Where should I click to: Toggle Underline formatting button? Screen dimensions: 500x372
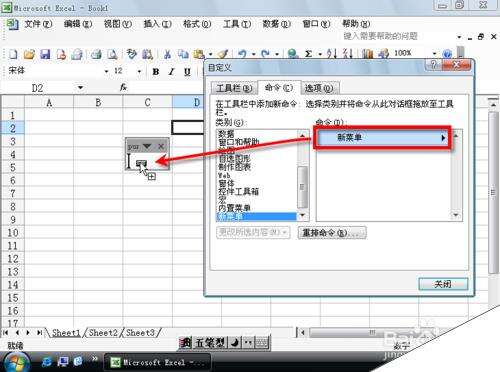click(x=187, y=72)
